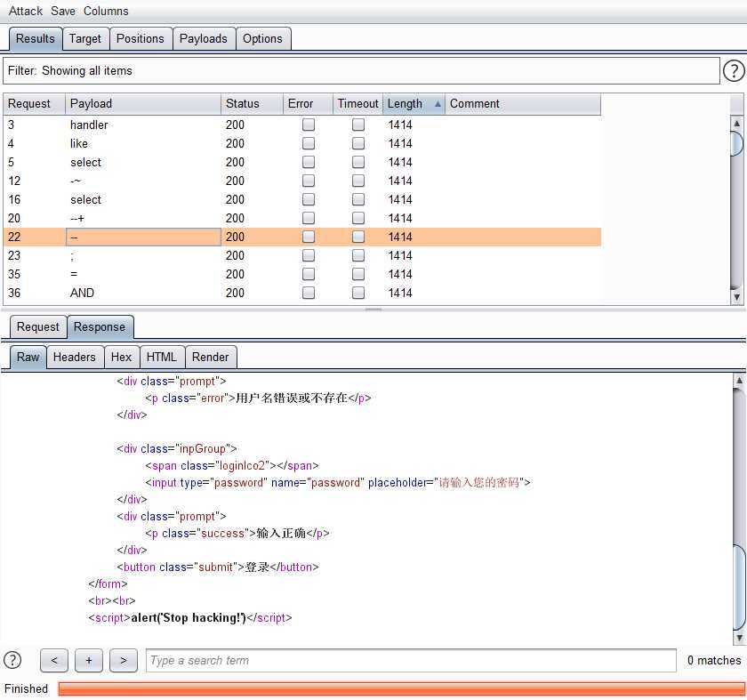Switch to the Options tab
Screen dimensions: 747x700
(262, 38)
